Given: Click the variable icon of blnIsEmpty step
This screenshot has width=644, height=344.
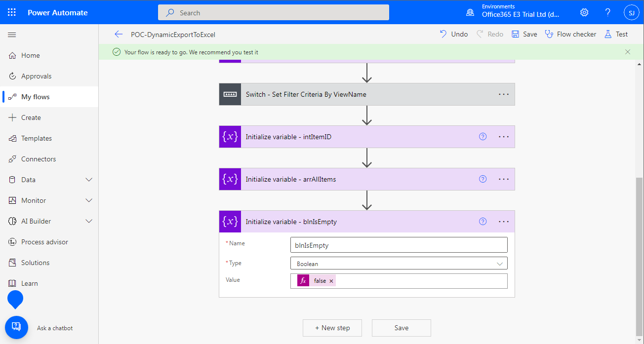Looking at the screenshot, I should [x=230, y=222].
